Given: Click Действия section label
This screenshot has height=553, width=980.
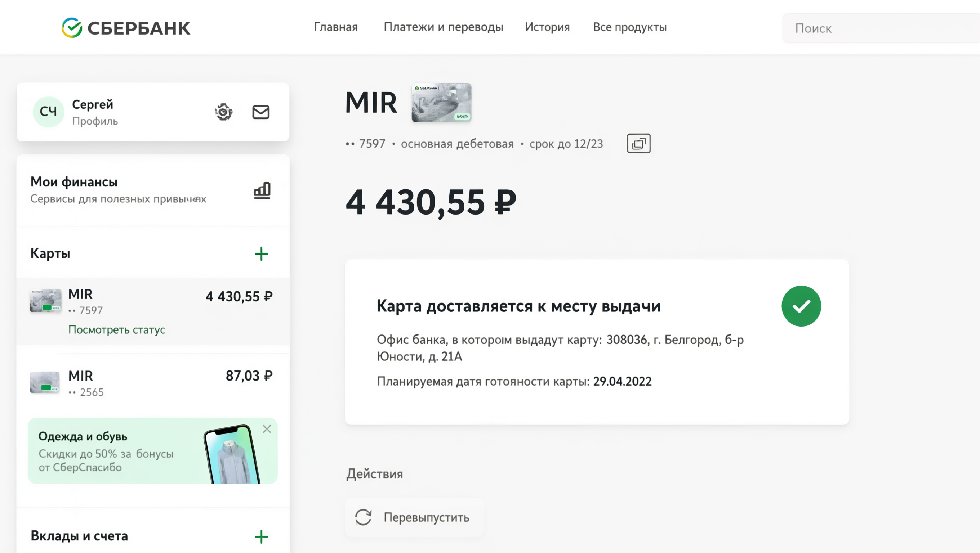Looking at the screenshot, I should point(374,474).
